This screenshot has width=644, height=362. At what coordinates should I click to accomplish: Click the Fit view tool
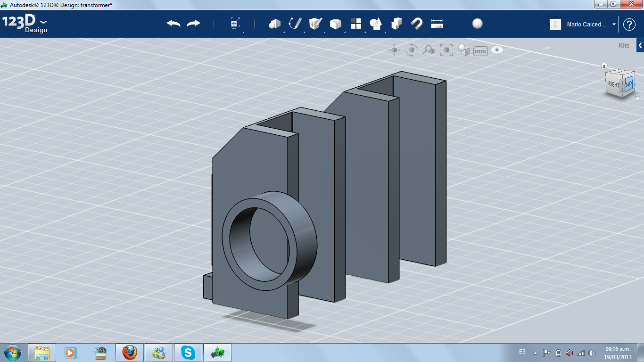446,50
